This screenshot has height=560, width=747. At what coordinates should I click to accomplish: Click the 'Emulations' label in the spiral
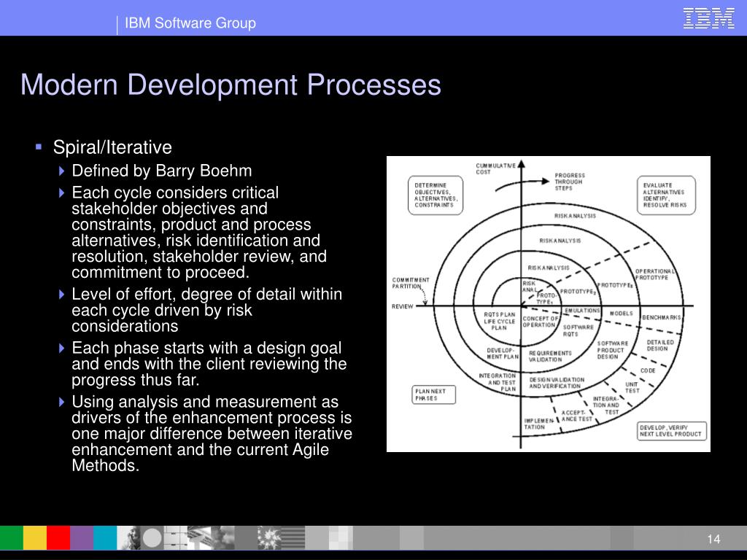582,311
